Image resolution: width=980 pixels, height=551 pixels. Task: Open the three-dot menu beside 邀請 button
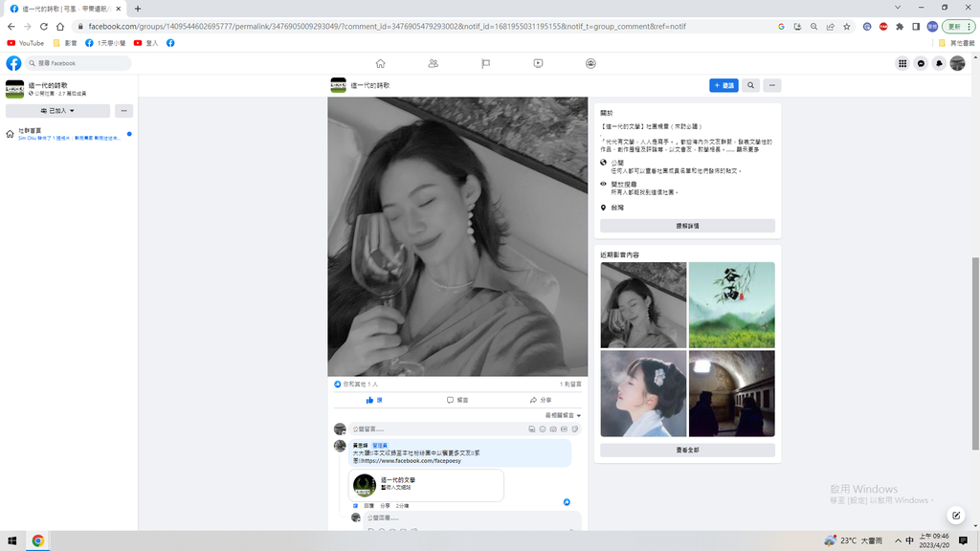[771, 85]
